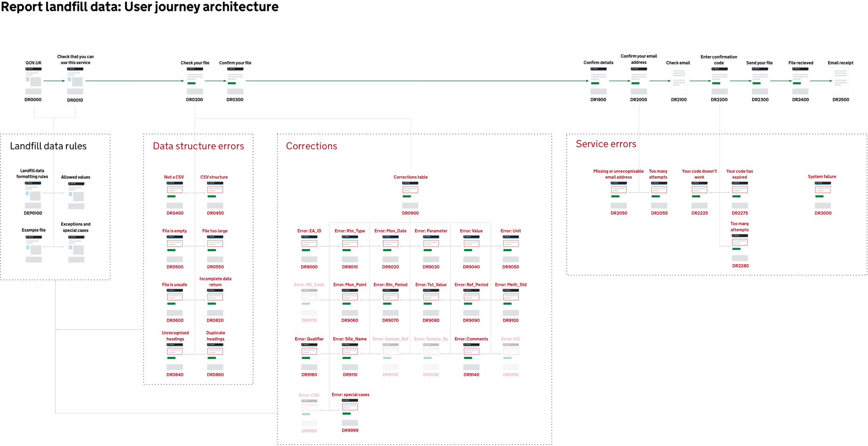The height and width of the screenshot is (446, 868).
Task: Click the Error: special cases thumbnail
Action: [x=350, y=412]
